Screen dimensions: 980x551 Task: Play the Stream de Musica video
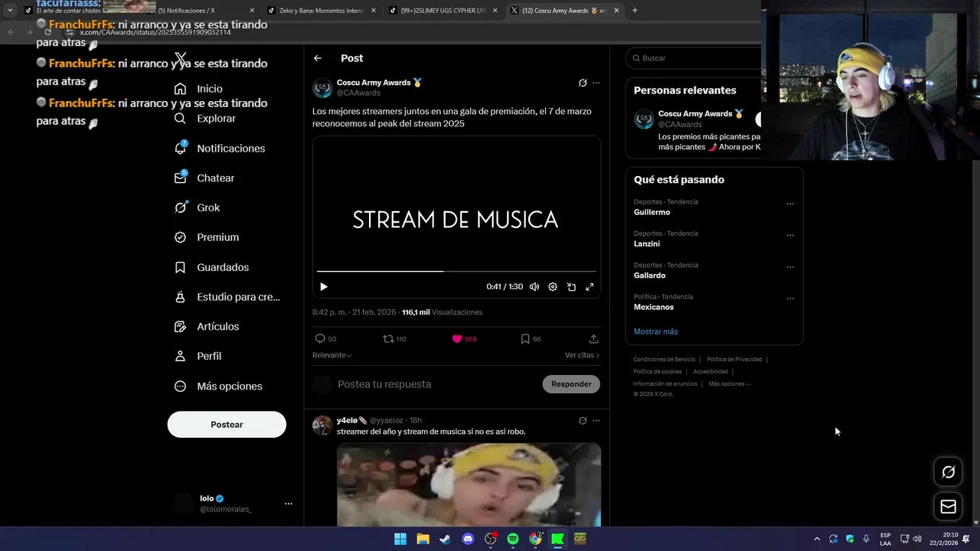324,287
